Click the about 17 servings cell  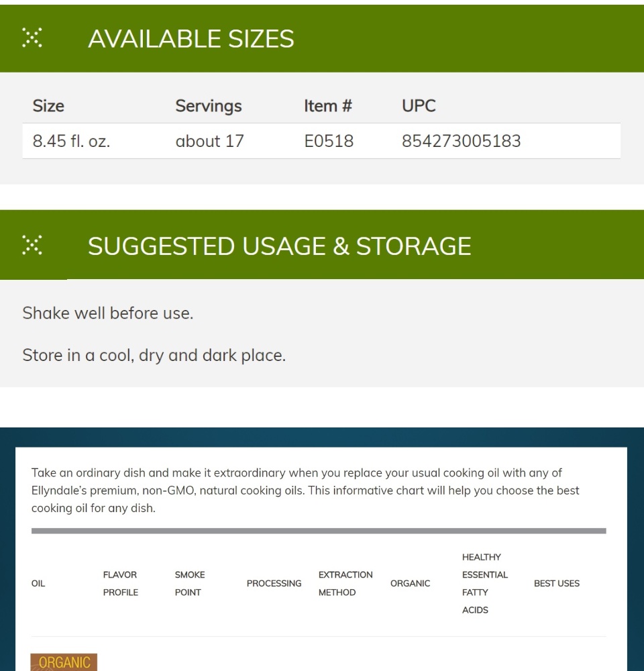click(x=209, y=142)
